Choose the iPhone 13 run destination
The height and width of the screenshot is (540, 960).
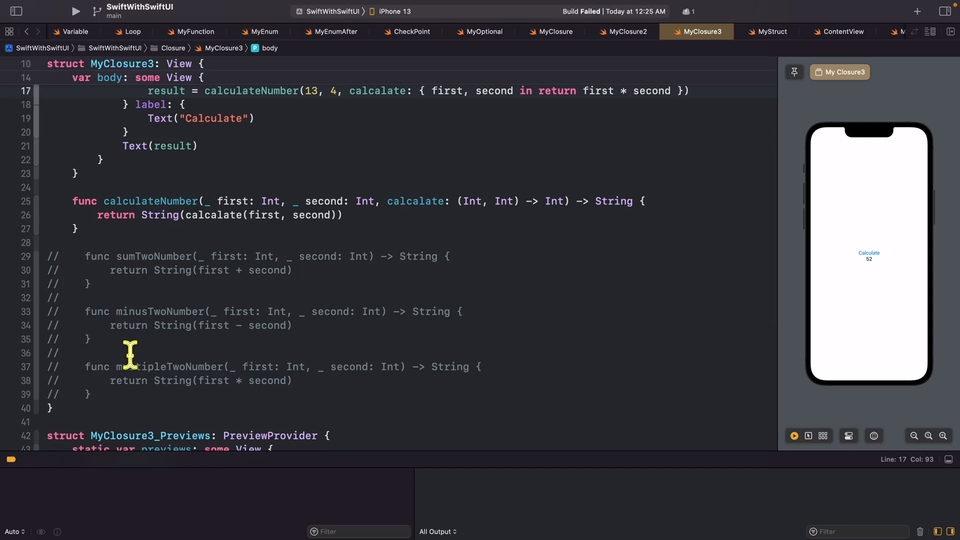click(x=390, y=11)
